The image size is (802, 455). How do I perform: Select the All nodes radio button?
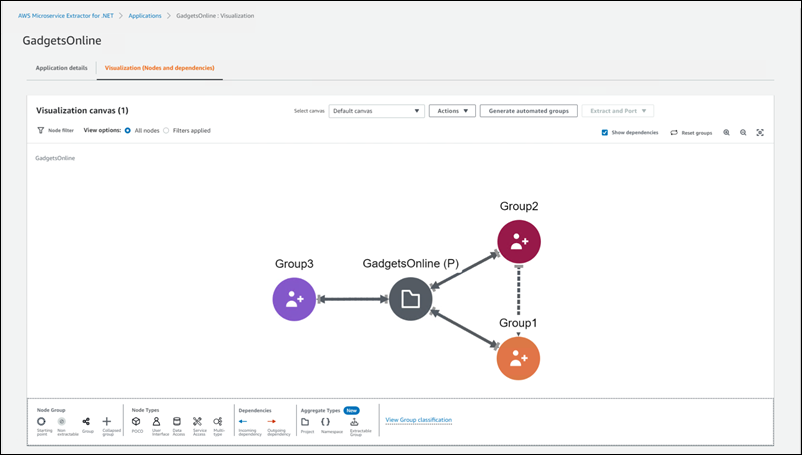tap(128, 130)
